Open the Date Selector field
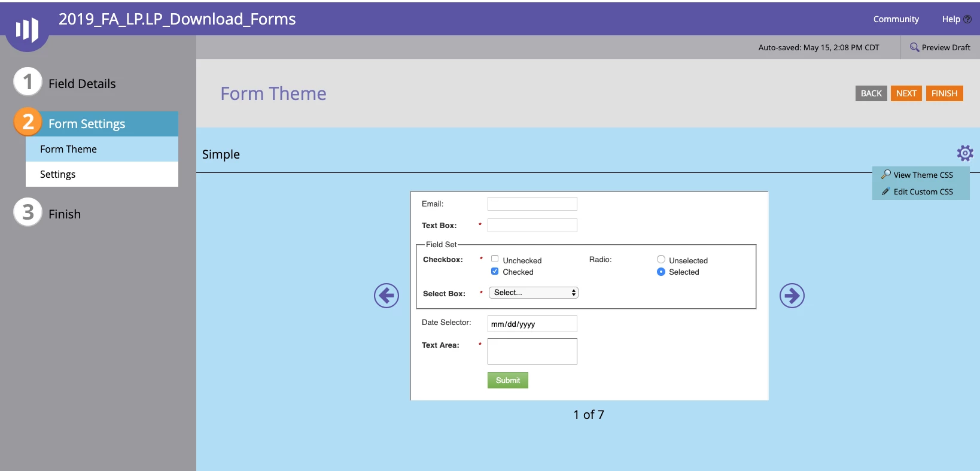980x471 pixels. (532, 324)
